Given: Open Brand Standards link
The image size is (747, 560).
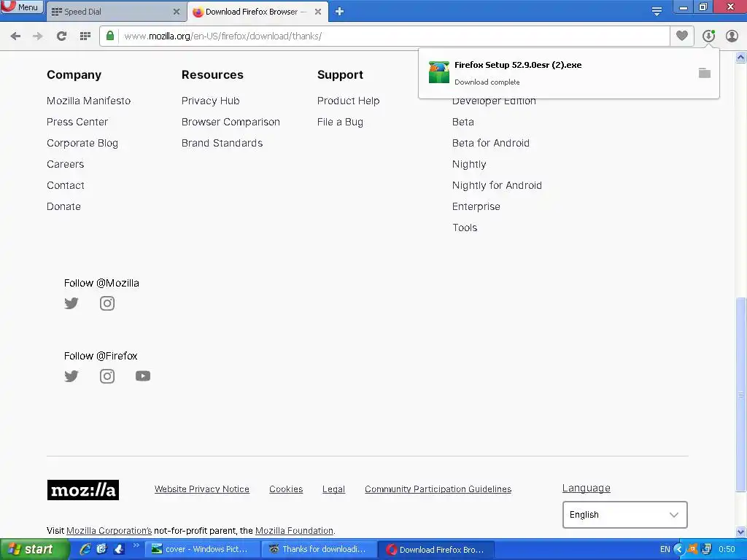Looking at the screenshot, I should point(222,144).
